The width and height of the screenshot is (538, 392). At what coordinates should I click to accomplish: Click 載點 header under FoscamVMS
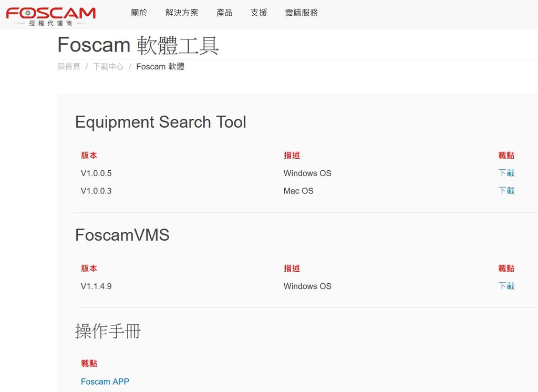pyautogui.click(x=506, y=268)
